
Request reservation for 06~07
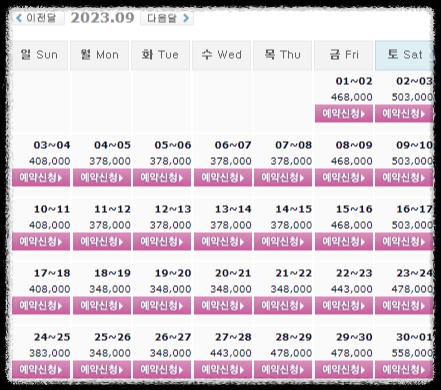[223, 178]
